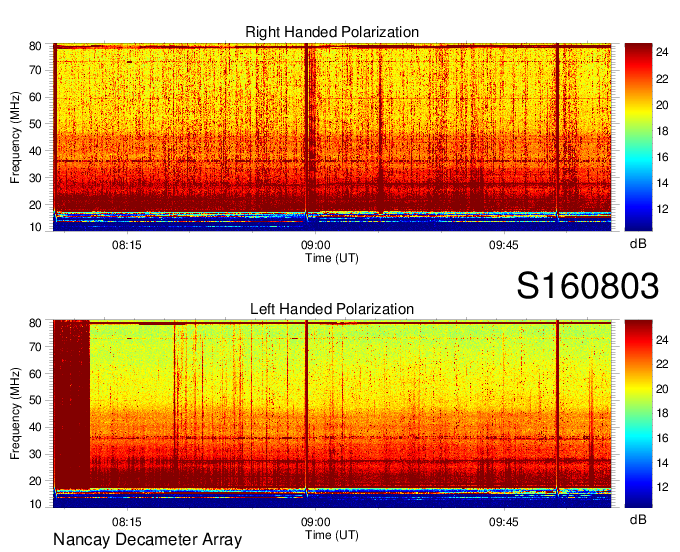Click the Nancay Decameter Array caption

(147, 539)
